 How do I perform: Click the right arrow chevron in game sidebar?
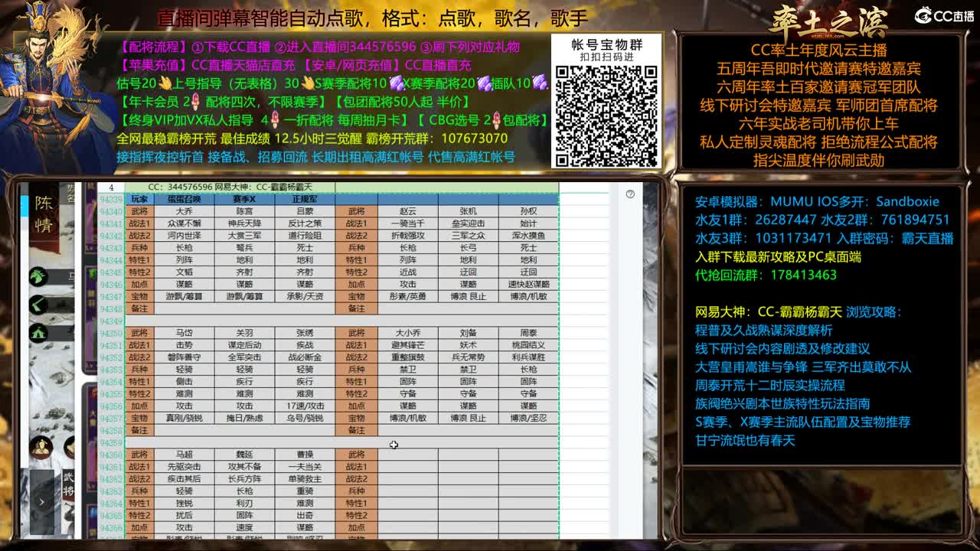pyautogui.click(x=41, y=502)
